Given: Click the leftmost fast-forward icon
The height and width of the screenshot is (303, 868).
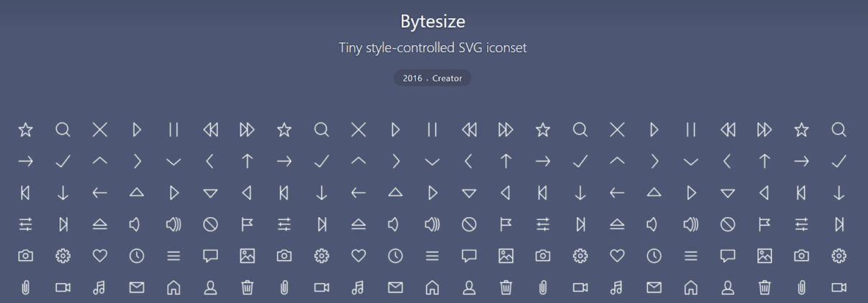Looking at the screenshot, I should 247,130.
